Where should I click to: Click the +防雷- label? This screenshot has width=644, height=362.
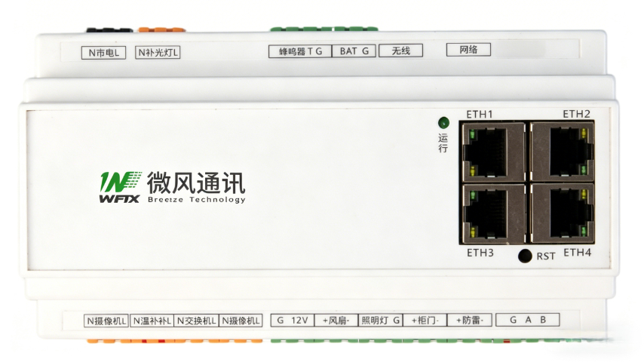tap(470, 320)
